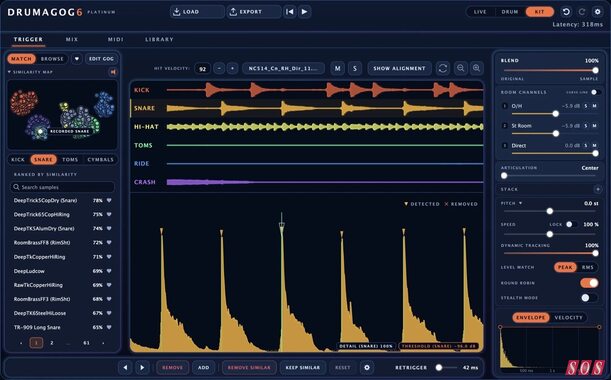The height and width of the screenshot is (380, 611).
Task: Solo the selected track with S button
Action: (x=355, y=68)
